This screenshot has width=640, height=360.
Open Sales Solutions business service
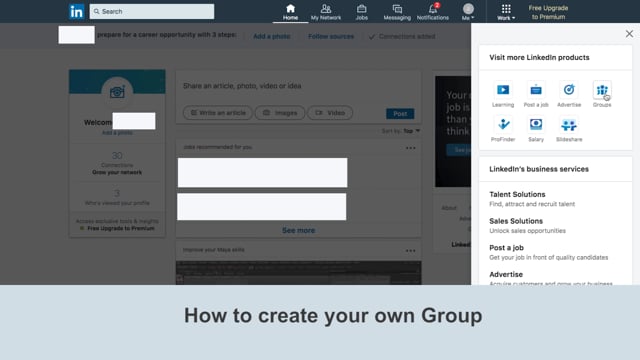pos(527,226)
